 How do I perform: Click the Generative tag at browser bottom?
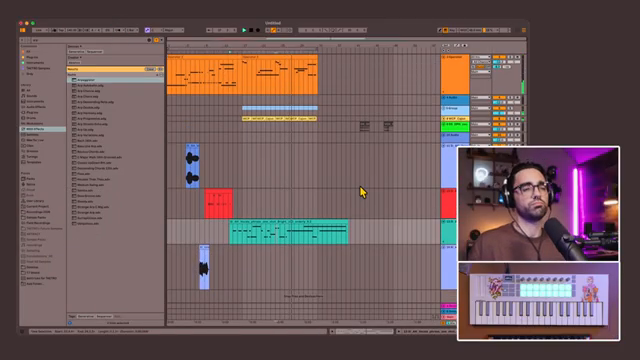pyautogui.click(x=86, y=316)
